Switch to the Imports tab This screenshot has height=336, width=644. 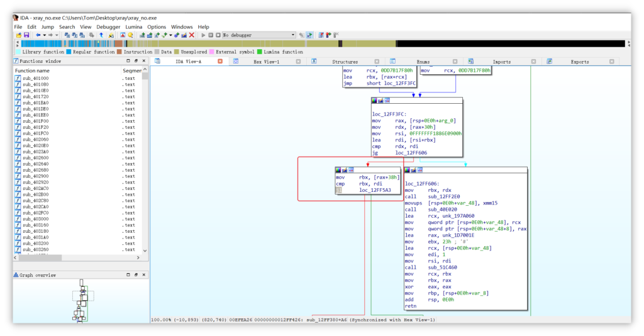click(501, 62)
